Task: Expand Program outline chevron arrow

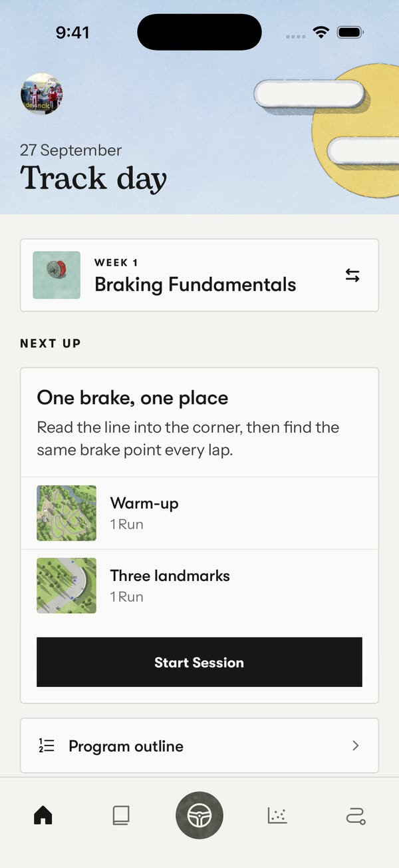Action: [356, 746]
